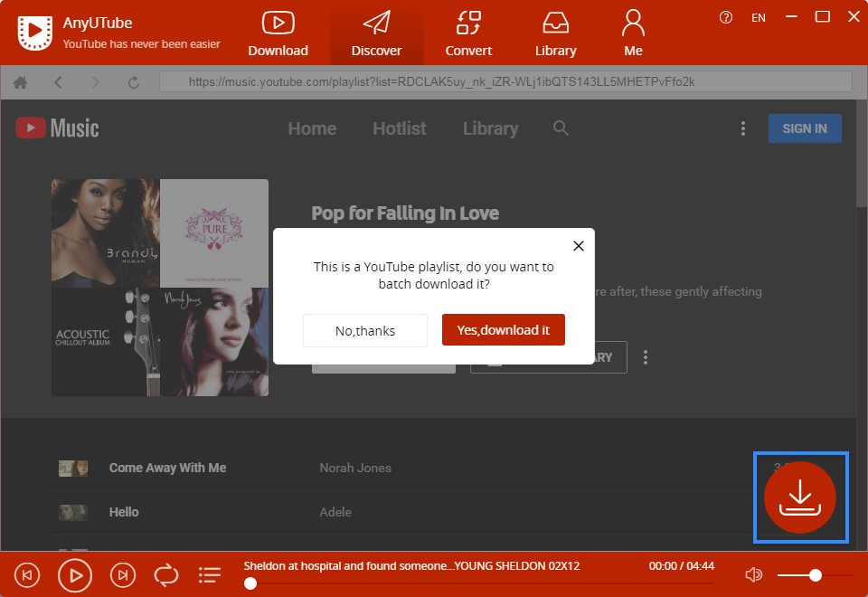Focus the URL address bar
The height and width of the screenshot is (597, 868).
[505, 82]
